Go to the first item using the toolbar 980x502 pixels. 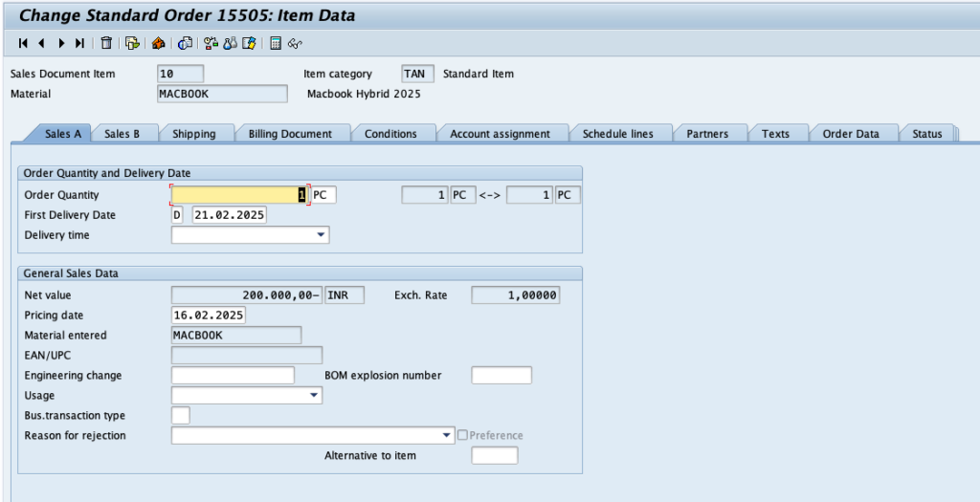tap(23, 43)
